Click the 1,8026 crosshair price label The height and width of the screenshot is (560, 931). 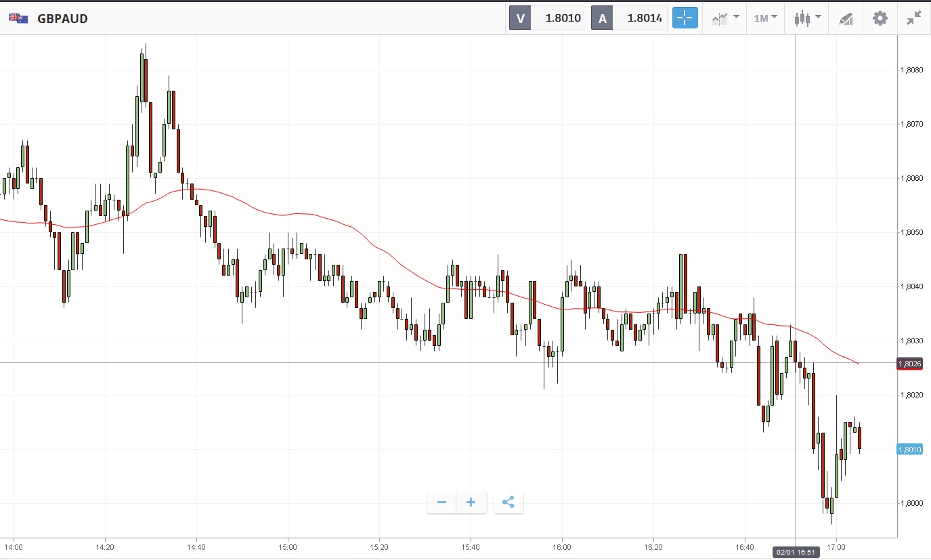(909, 364)
